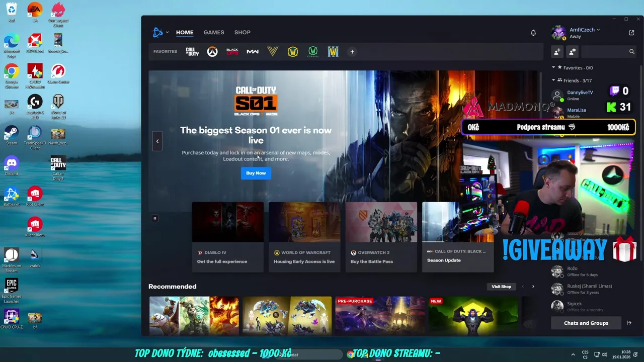Viewport: 644px width, 362px height.
Task: Select Riot Client desktop icon
Action: [35, 197]
